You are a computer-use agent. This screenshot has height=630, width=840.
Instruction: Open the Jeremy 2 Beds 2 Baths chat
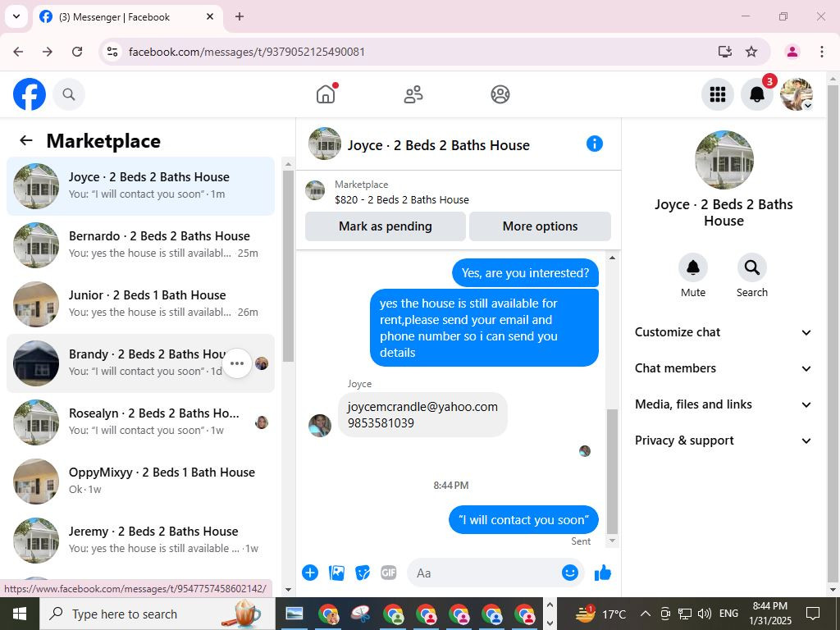(140, 540)
